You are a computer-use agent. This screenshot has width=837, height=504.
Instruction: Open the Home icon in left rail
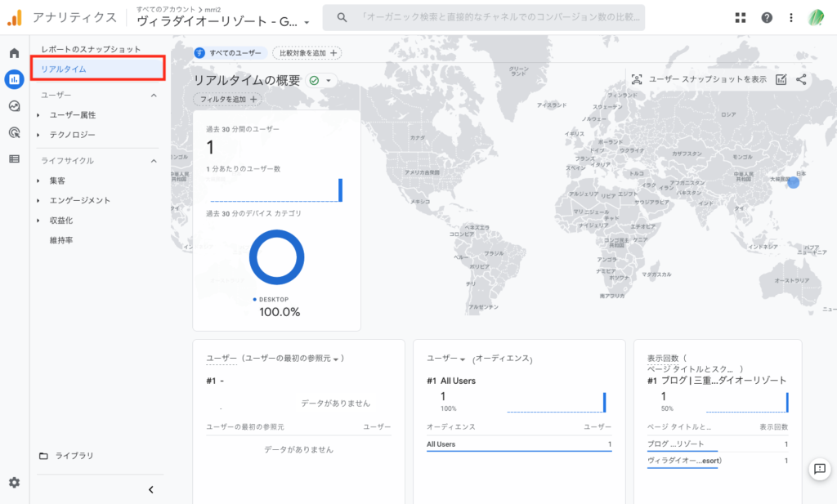tap(14, 53)
